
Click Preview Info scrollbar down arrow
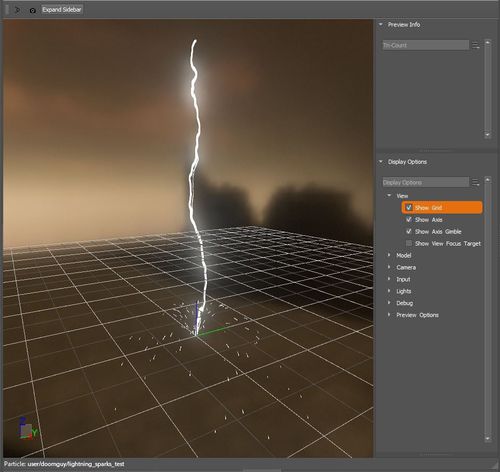point(488,135)
